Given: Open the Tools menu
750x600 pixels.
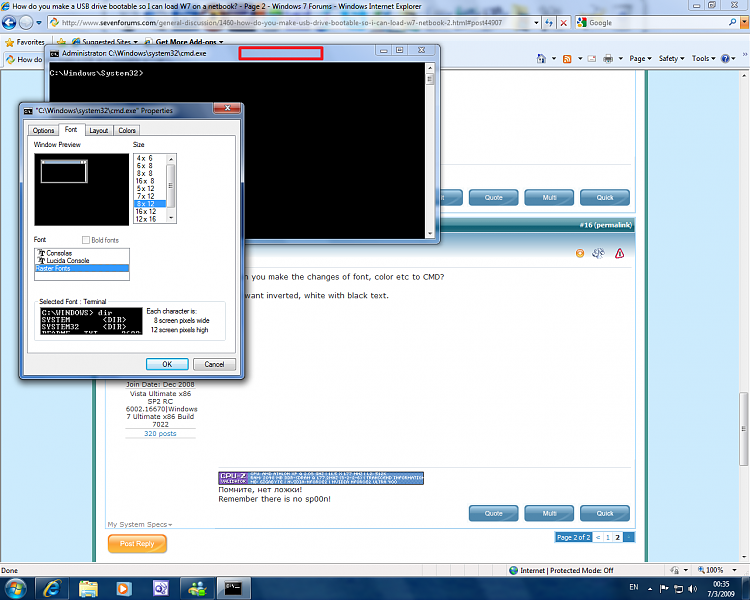Looking at the screenshot, I should coord(703,58).
